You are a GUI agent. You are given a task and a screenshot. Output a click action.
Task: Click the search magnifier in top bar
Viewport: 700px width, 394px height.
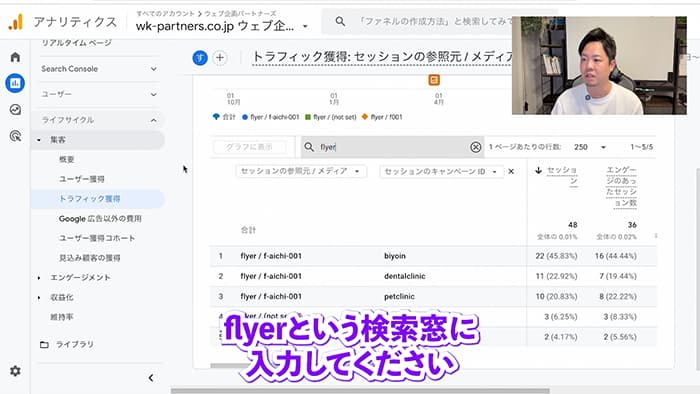point(340,21)
